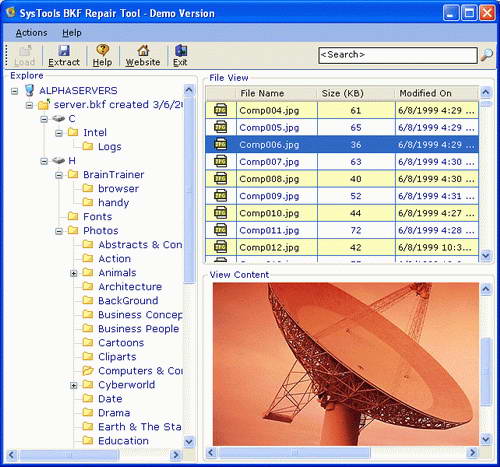Select the Comp009.jpg file row
The image size is (500, 467).
point(342,196)
